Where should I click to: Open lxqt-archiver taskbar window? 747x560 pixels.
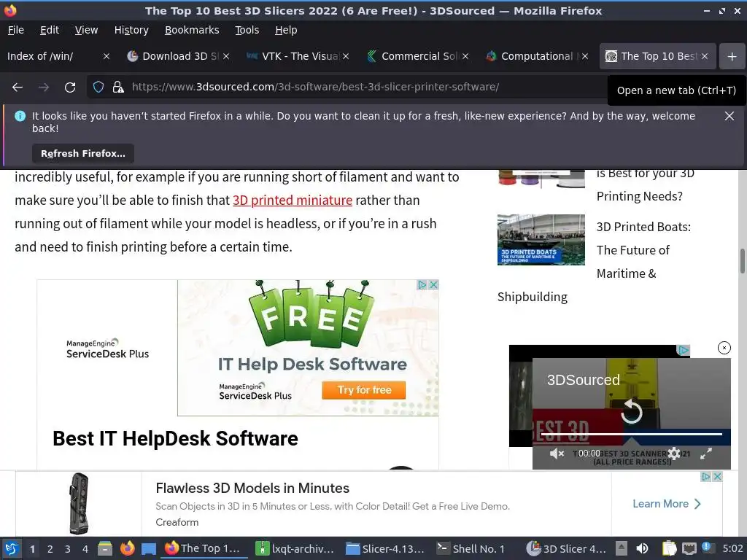(295, 548)
